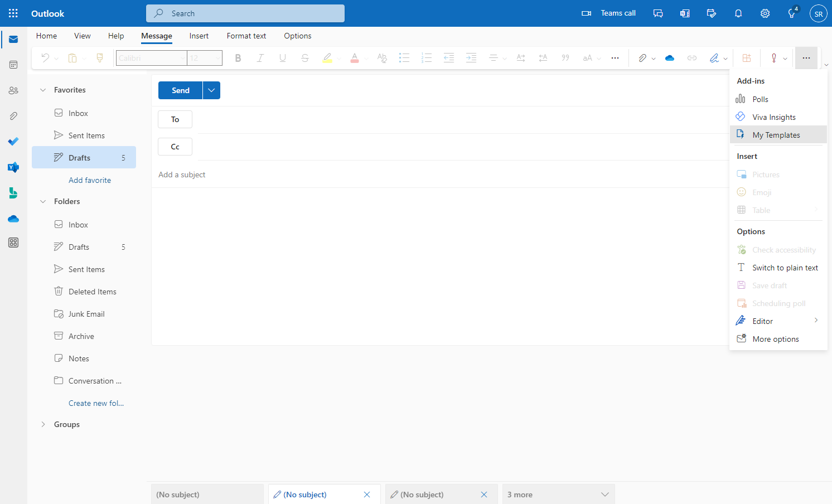The height and width of the screenshot is (504, 832).
Task: Open the notifications bell
Action: pos(738,13)
